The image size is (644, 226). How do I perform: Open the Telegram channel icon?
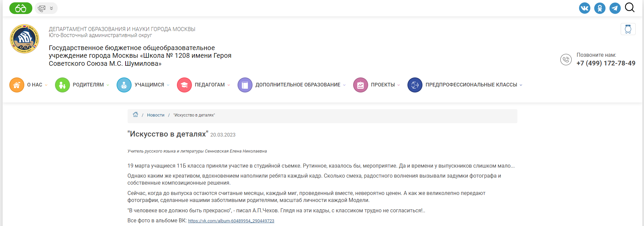tap(615, 8)
